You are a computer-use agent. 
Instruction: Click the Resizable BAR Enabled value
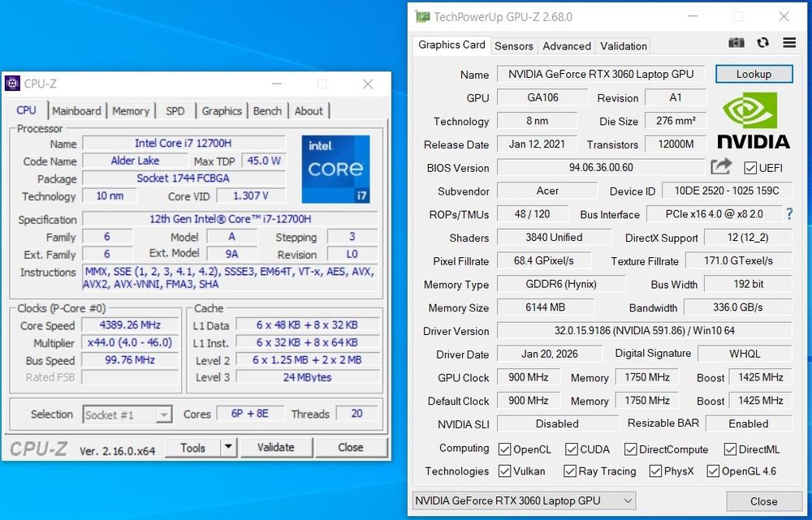click(749, 423)
